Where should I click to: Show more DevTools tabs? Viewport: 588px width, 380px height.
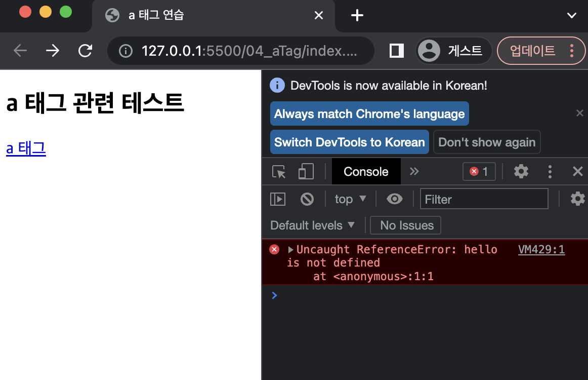point(414,172)
